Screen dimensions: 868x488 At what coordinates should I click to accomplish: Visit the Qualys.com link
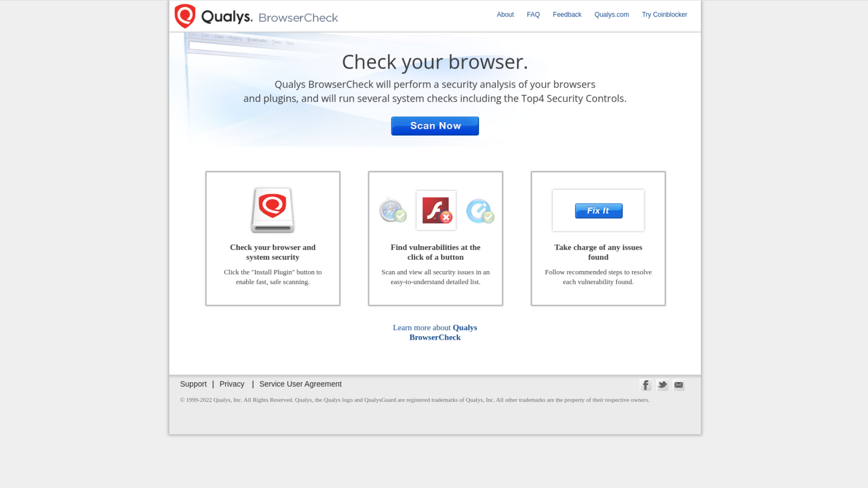pyautogui.click(x=611, y=14)
